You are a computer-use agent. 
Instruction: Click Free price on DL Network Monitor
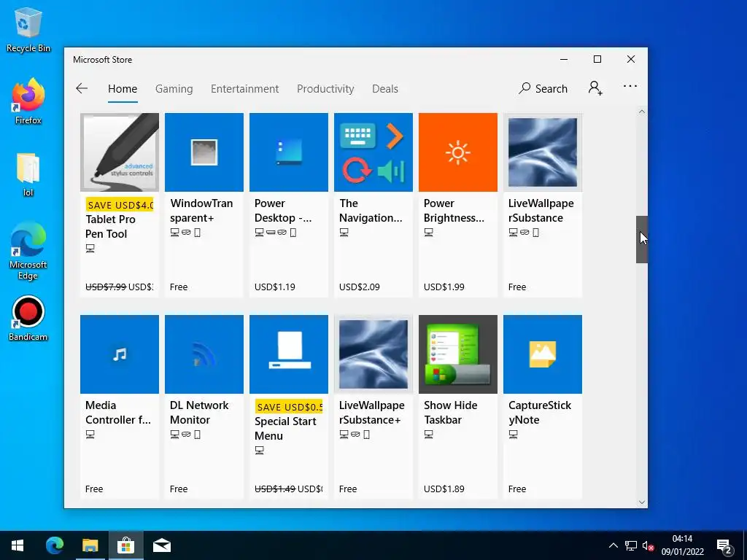point(179,489)
